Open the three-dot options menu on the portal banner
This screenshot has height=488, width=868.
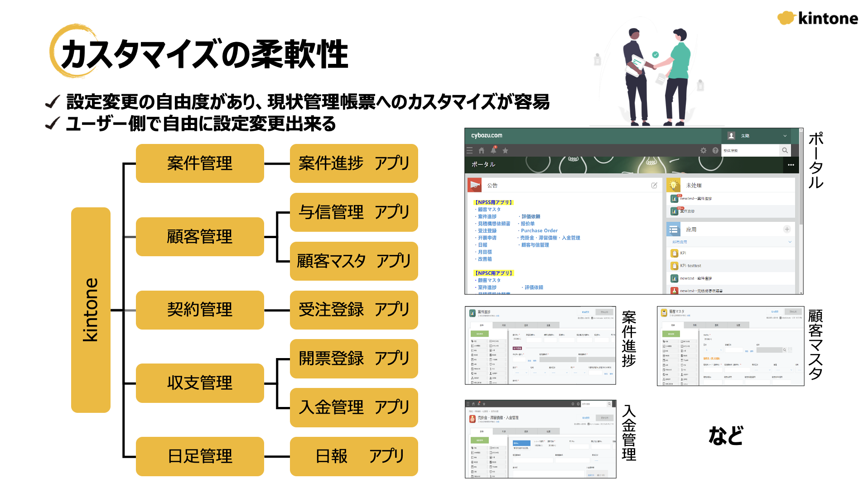click(x=791, y=165)
